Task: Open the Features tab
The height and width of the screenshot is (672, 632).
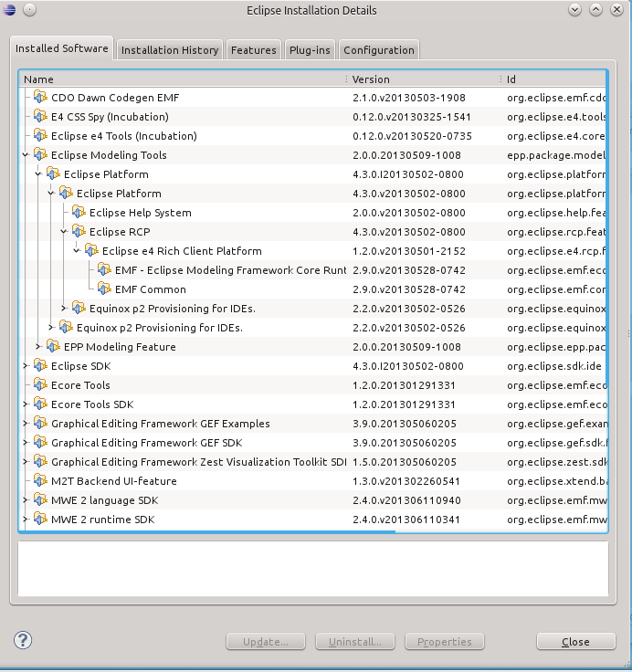Action: [253, 50]
